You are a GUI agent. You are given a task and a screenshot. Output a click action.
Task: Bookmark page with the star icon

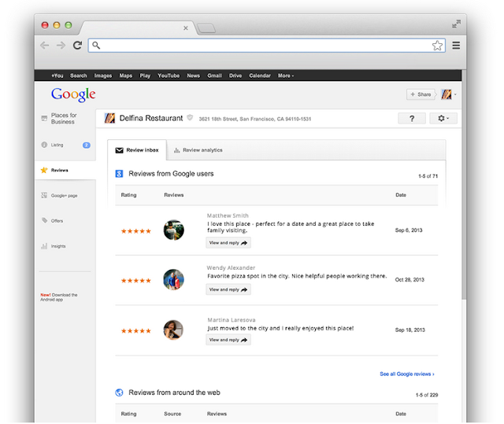tap(437, 46)
